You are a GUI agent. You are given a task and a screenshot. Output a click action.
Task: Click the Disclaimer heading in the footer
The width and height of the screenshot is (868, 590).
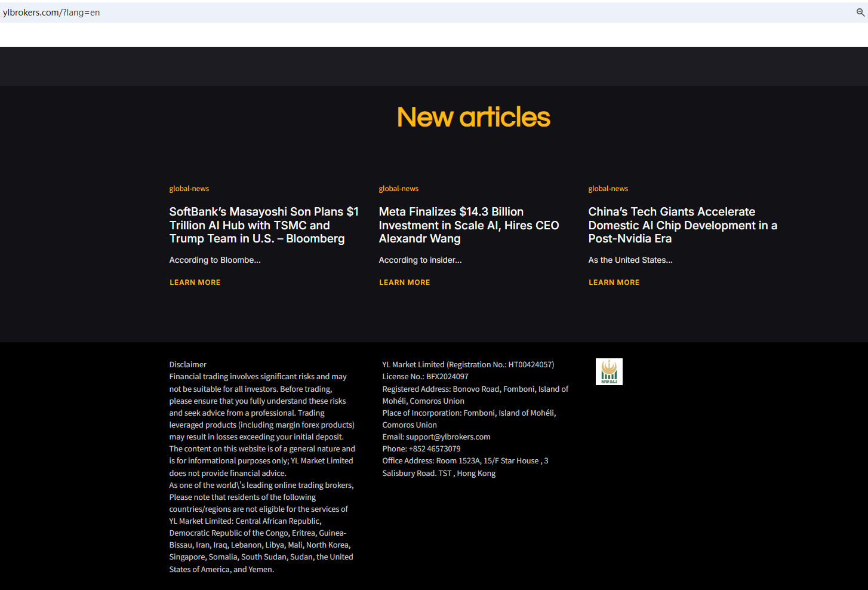pyautogui.click(x=188, y=365)
